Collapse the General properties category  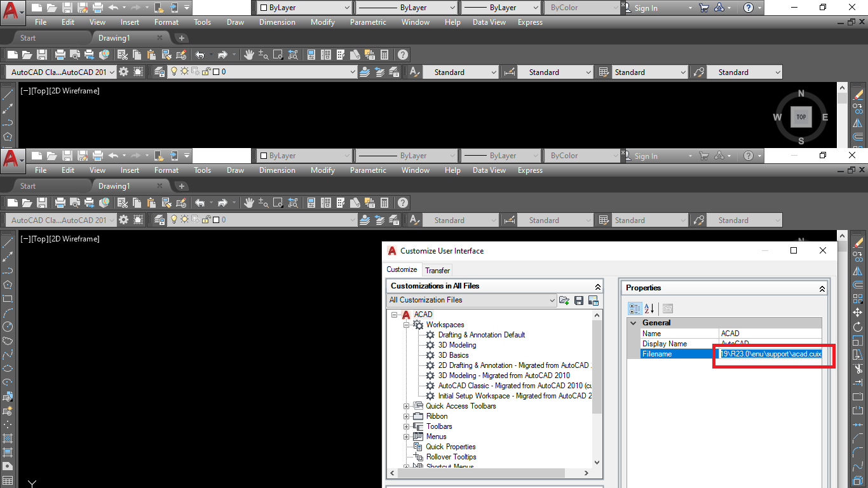click(634, 323)
